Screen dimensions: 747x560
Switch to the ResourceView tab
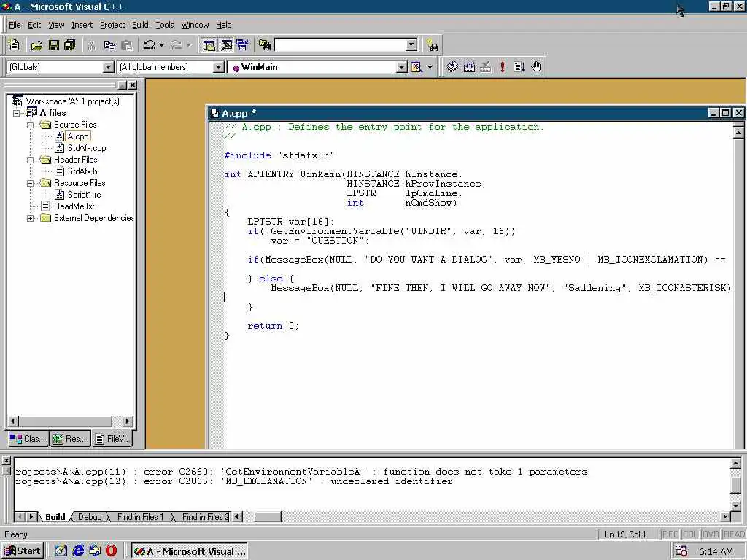coord(69,439)
